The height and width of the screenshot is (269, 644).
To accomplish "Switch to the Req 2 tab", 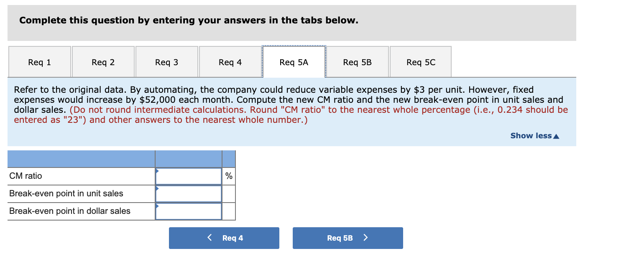I will (x=103, y=61).
